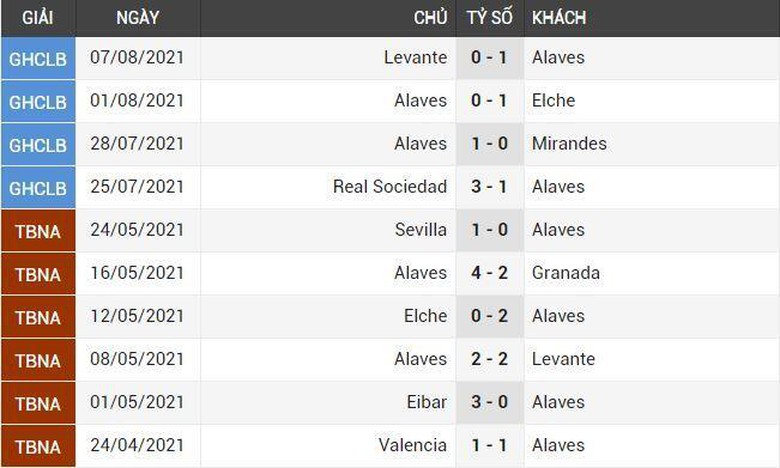Click the 3 - 0 score
The image size is (780, 468).
[490, 402]
